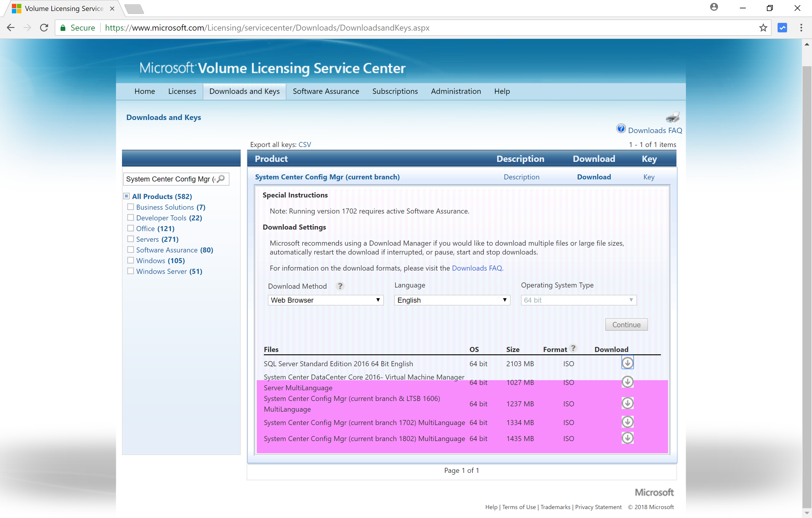Viewport: 812px width, 518px height.
Task: Click the Download Method help question mark
Action: 340,286
